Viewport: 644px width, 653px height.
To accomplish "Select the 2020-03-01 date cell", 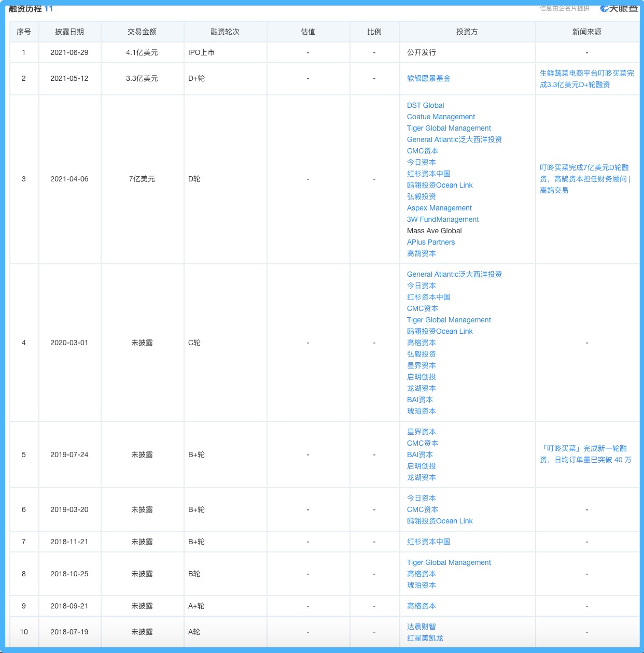I will (69, 343).
